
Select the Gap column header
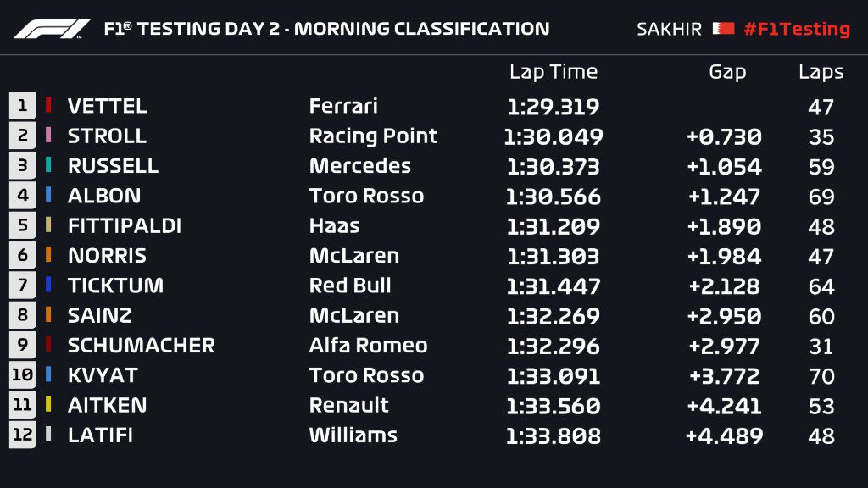click(x=727, y=72)
